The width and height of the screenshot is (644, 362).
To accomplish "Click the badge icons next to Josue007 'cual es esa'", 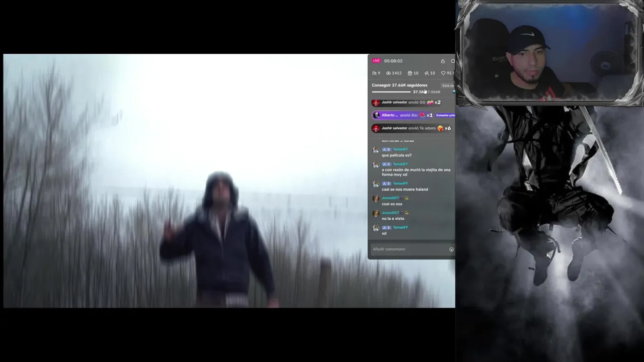I will tap(405, 198).
